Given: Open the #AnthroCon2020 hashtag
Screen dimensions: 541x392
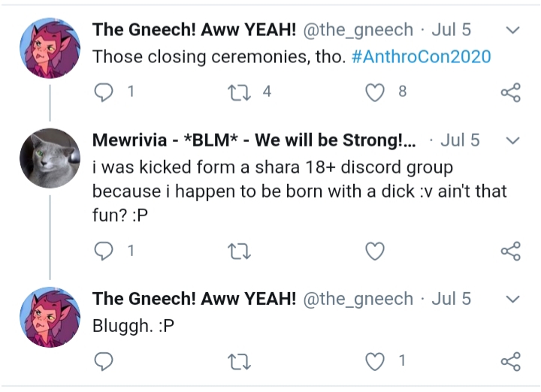Looking at the screenshot, I should click(x=421, y=56).
